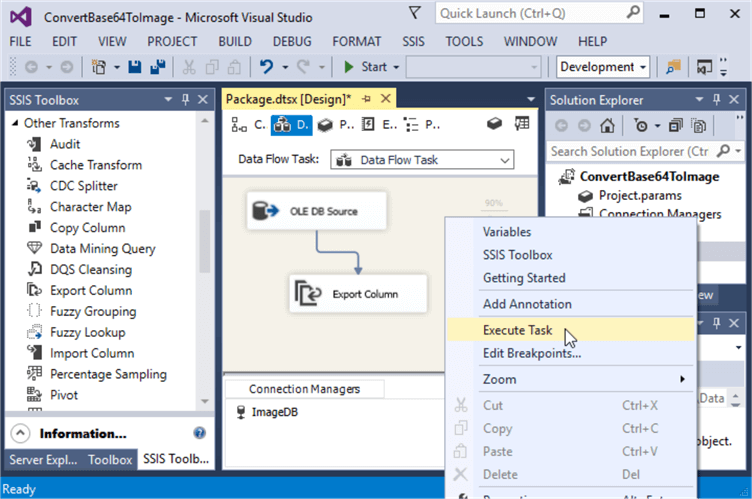
Task: Switch to the Toolbox tab
Action: point(110,460)
